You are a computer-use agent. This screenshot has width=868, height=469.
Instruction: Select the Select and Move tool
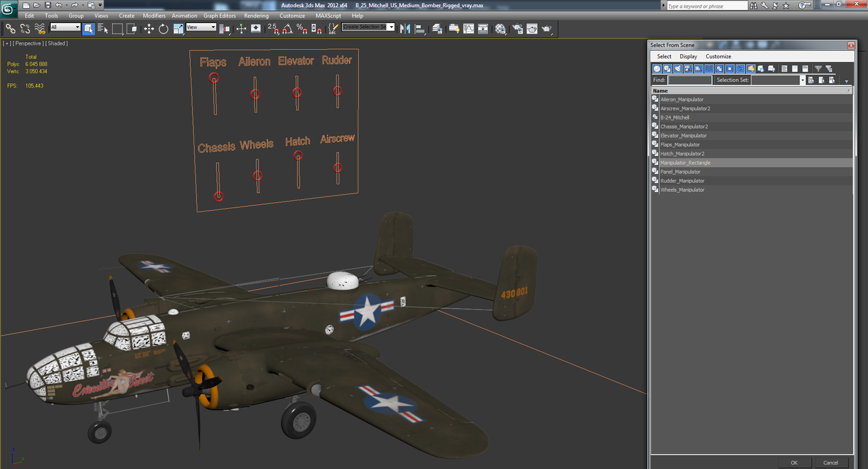(x=149, y=29)
